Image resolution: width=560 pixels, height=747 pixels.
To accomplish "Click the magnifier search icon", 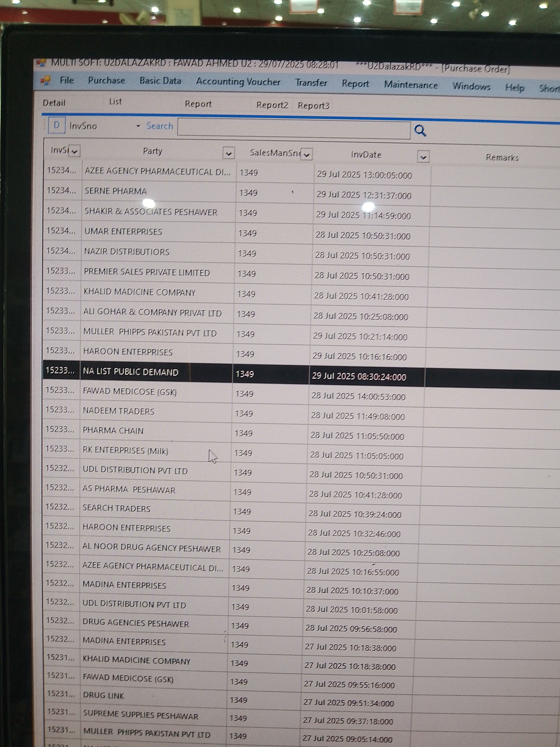I will tap(420, 130).
